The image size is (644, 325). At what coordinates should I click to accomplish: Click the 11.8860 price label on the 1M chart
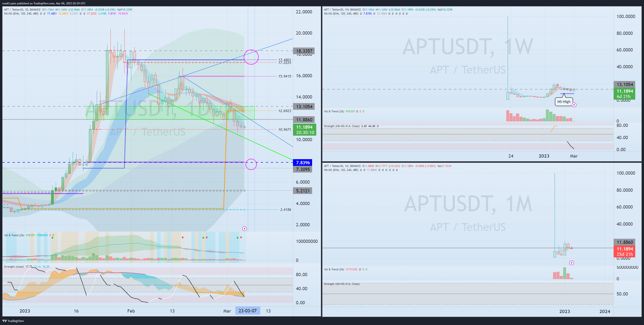click(x=625, y=242)
